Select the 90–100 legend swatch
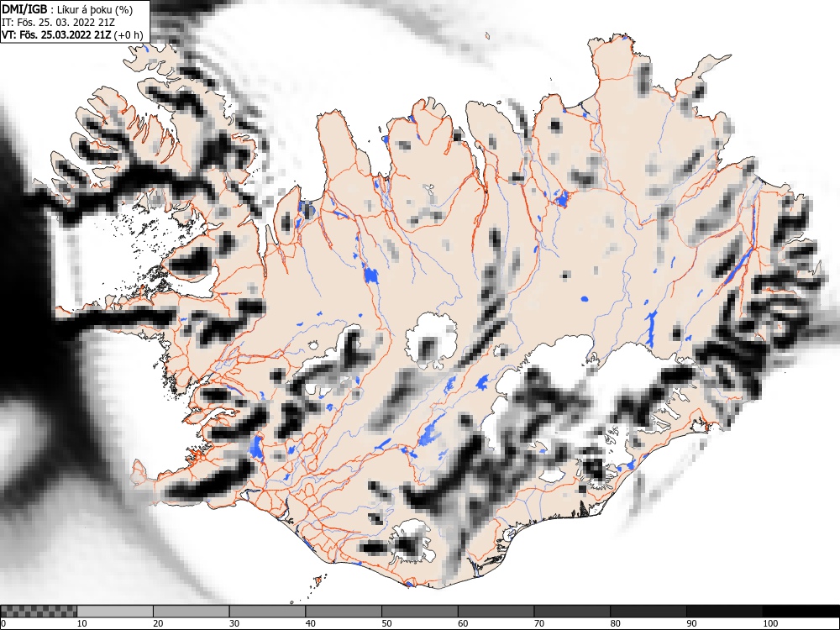 click(x=724, y=612)
